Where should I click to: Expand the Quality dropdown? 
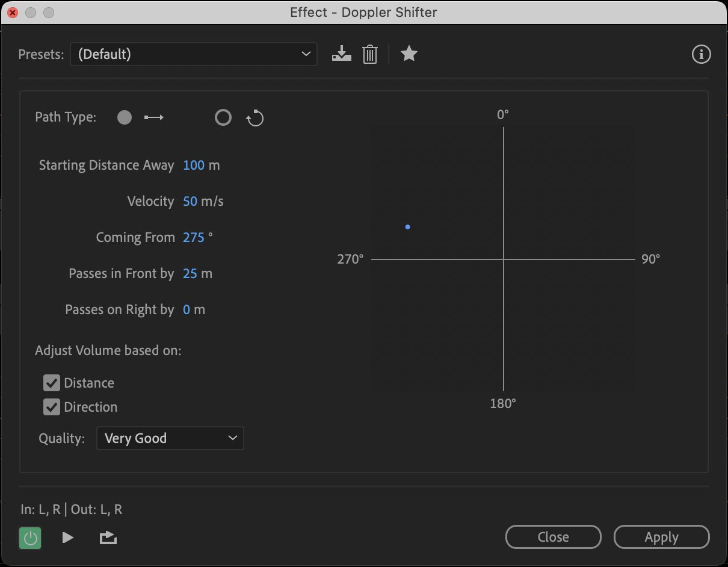170,438
